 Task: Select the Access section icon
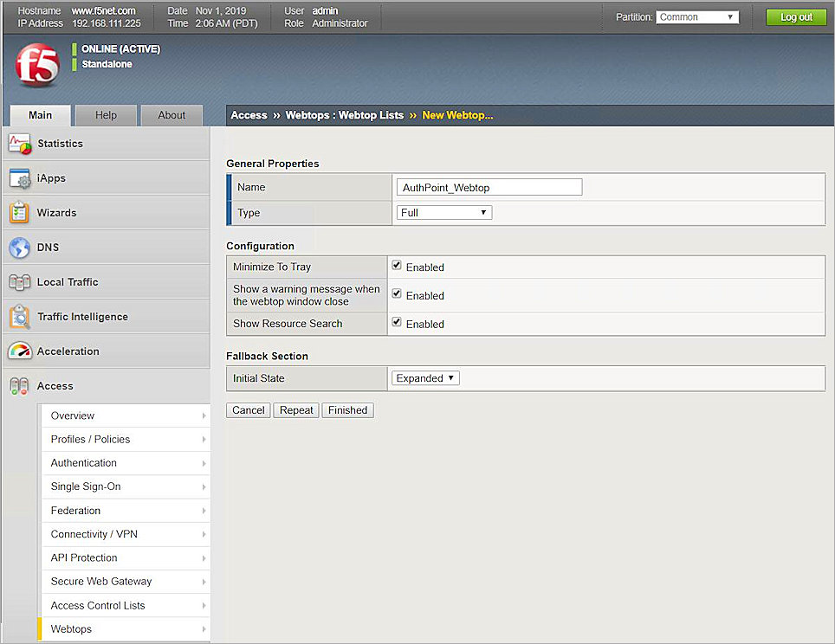22,386
